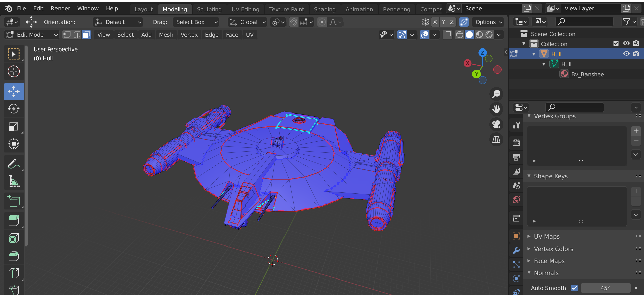Select the Bevel tool

coord(14,256)
